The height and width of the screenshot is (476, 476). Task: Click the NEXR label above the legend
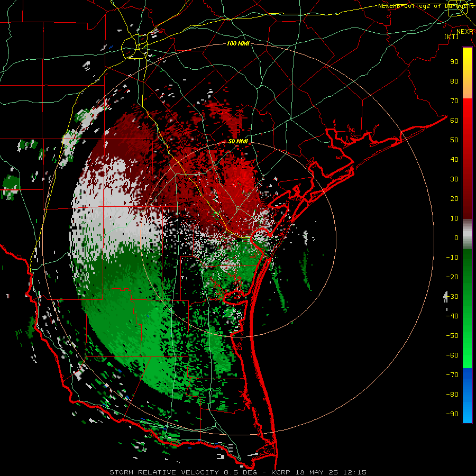click(465, 32)
